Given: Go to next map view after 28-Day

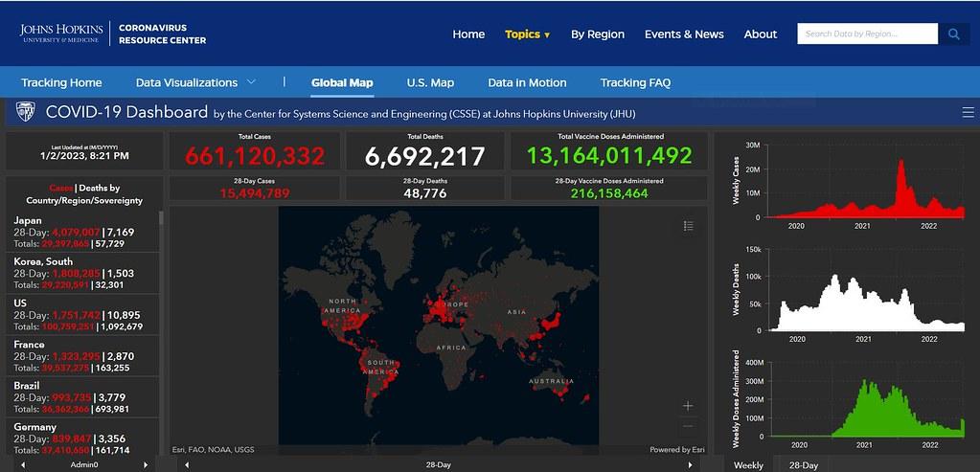Looking at the screenshot, I should point(690,464).
